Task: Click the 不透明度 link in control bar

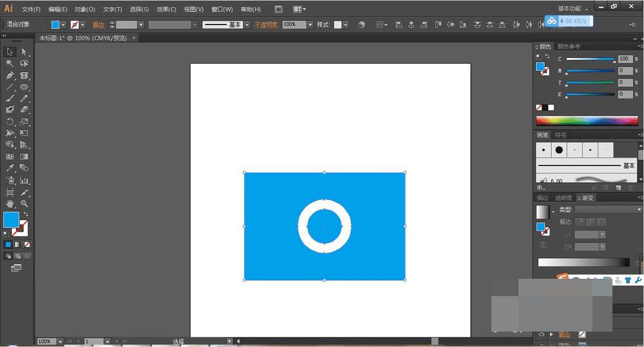Action: point(267,24)
